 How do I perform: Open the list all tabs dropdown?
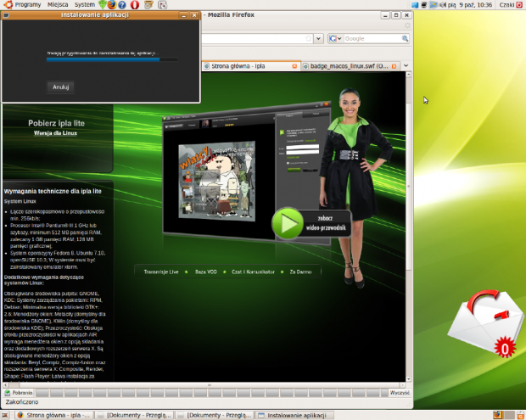[x=406, y=65]
